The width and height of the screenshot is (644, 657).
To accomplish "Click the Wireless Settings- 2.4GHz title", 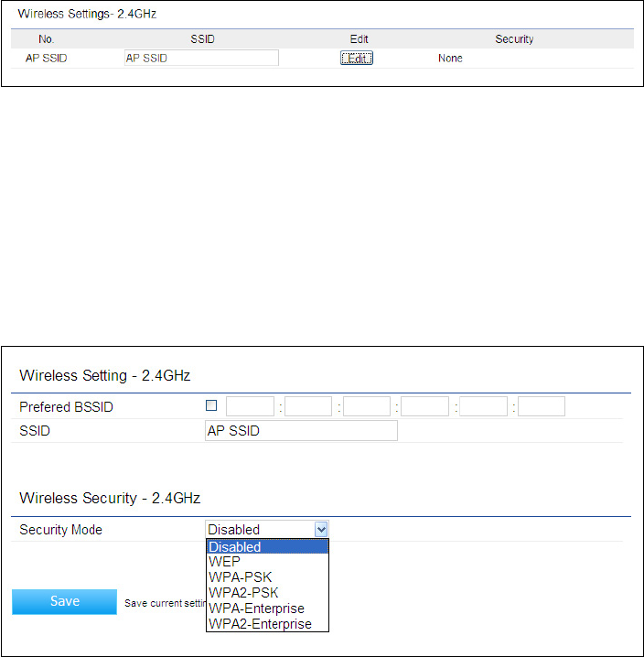I will point(87,14).
